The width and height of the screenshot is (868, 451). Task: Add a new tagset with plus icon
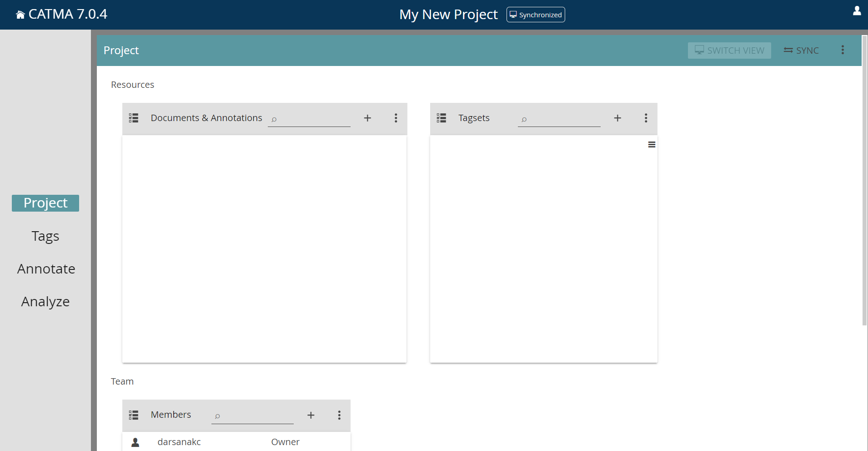(617, 118)
